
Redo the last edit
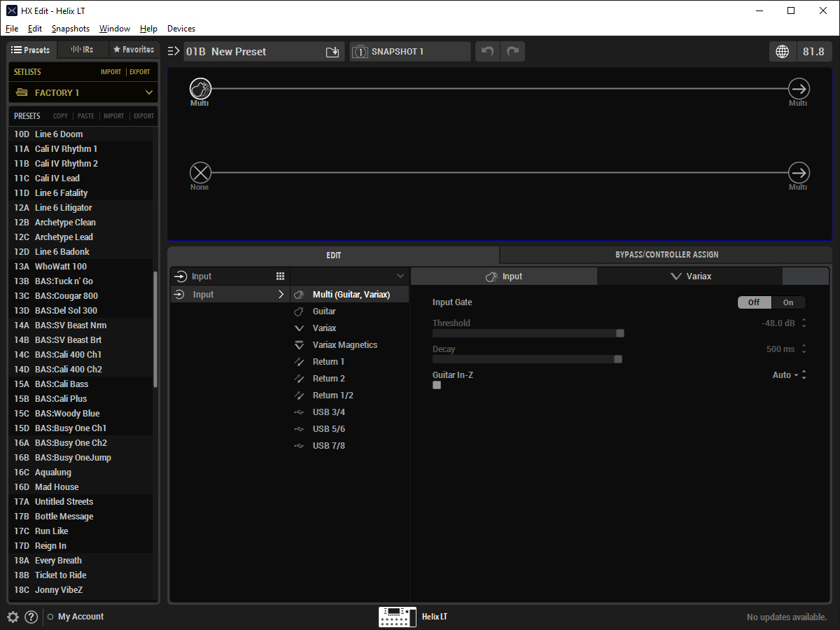(513, 52)
